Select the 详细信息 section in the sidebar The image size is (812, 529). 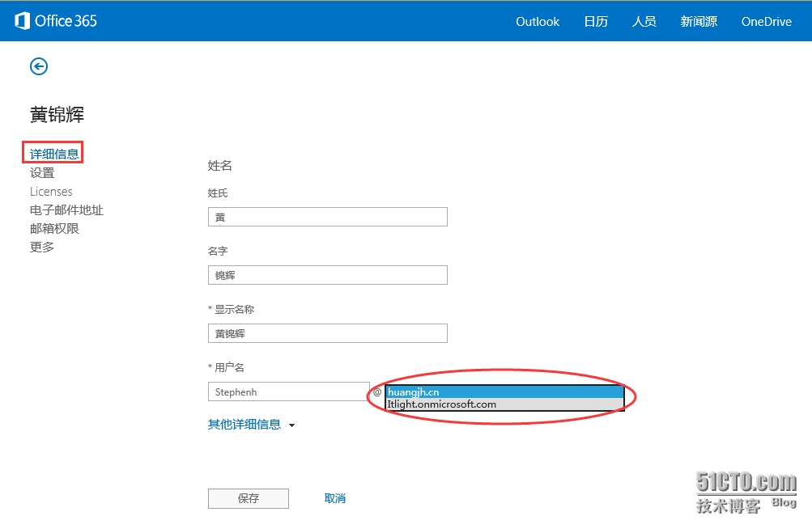(54, 154)
